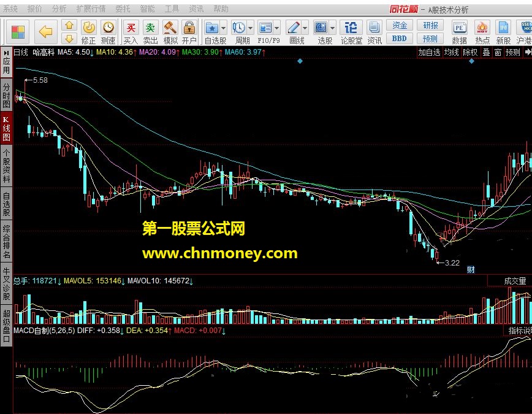Open the 个股资料 sidebar tab
The height and width of the screenshot is (414, 532).
(x=6, y=166)
